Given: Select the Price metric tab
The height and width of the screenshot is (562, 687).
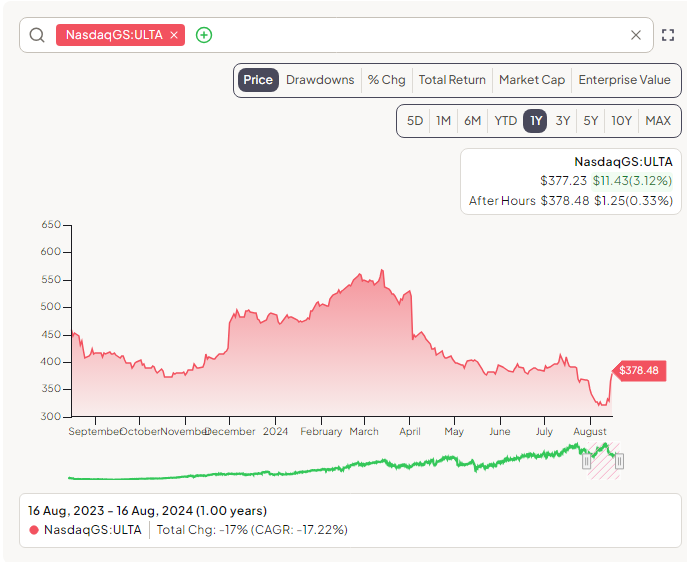Looking at the screenshot, I should [x=258, y=80].
